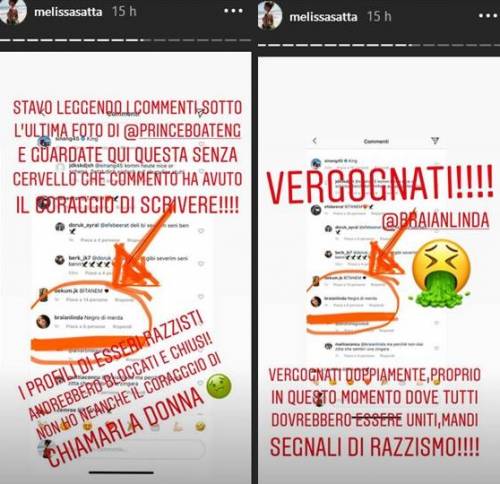Viewport: 500px width, 484px height.
Task: Click braianlinda comment avatar in left story
Action: point(43,322)
